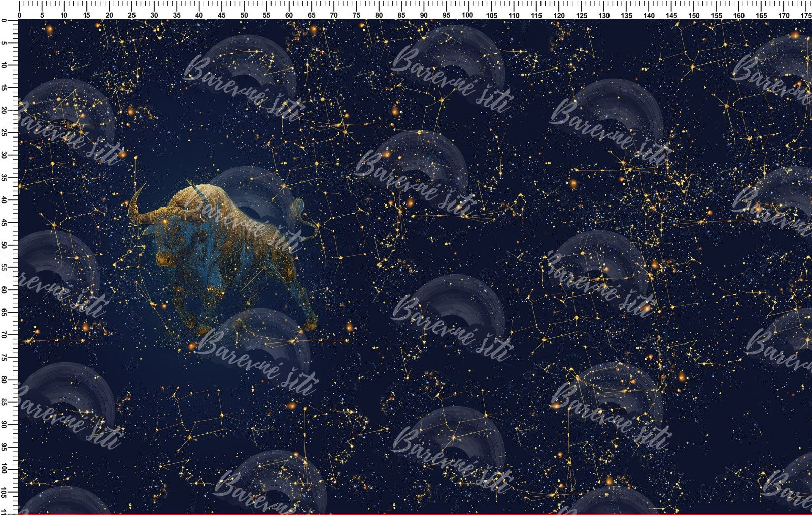
Task: Click the 25 label on the horizontal ruler
Action: [132, 15]
